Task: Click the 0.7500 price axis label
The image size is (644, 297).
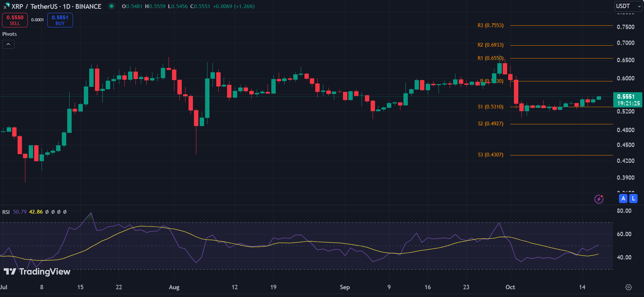Action: click(x=625, y=27)
